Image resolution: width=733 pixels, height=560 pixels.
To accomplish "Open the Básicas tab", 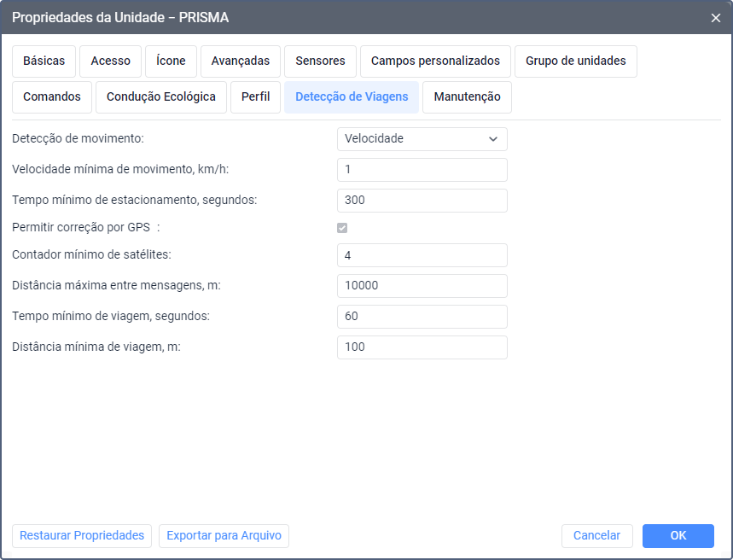I will pos(44,61).
